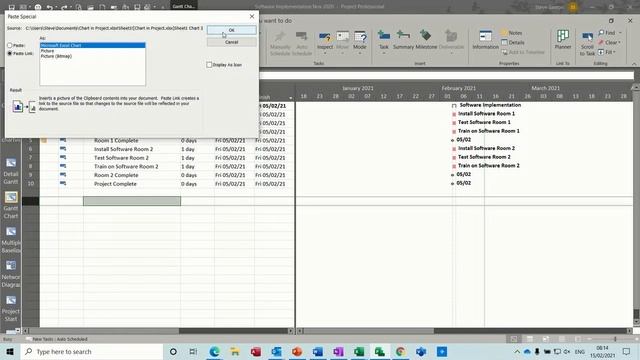The width and height of the screenshot is (640, 360).
Task: Cancel the Paste Special dialog
Action: click(x=231, y=42)
